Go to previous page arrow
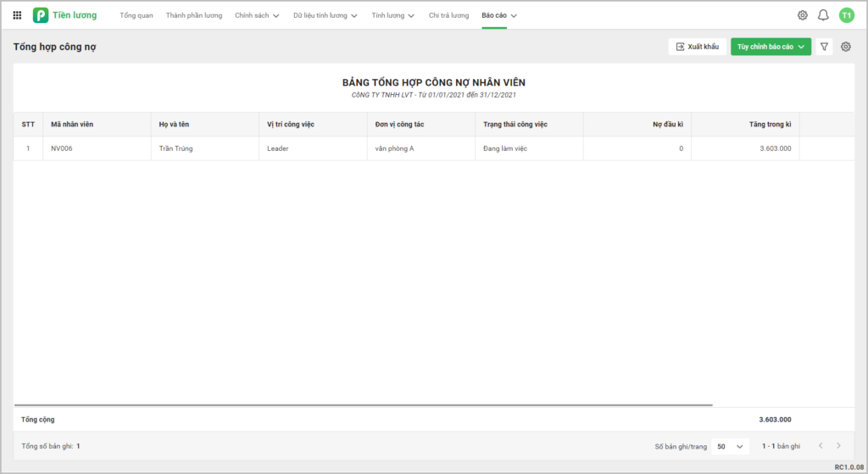The height and width of the screenshot is (474, 868). click(820, 446)
